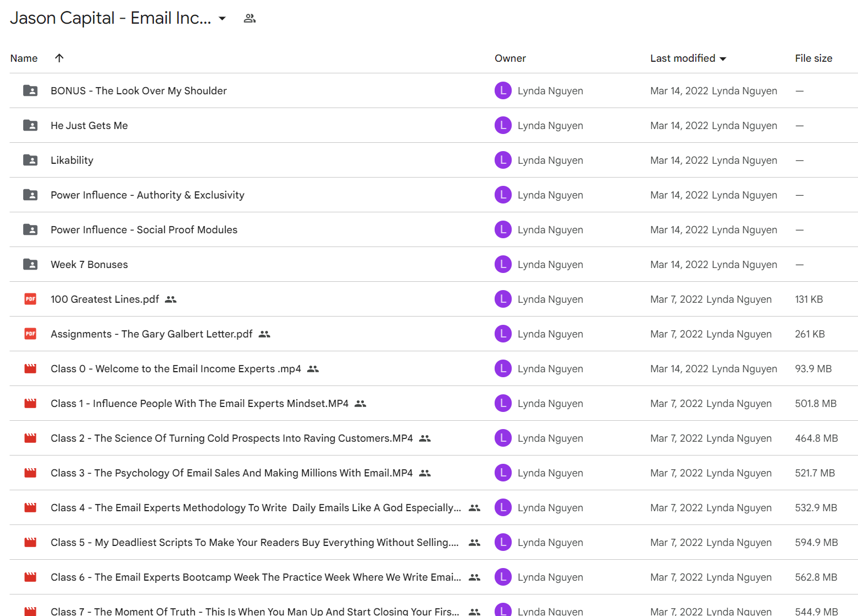This screenshot has height=616, width=858.
Task: Click the modified date on He Just Gets Me row
Action: [679, 125]
